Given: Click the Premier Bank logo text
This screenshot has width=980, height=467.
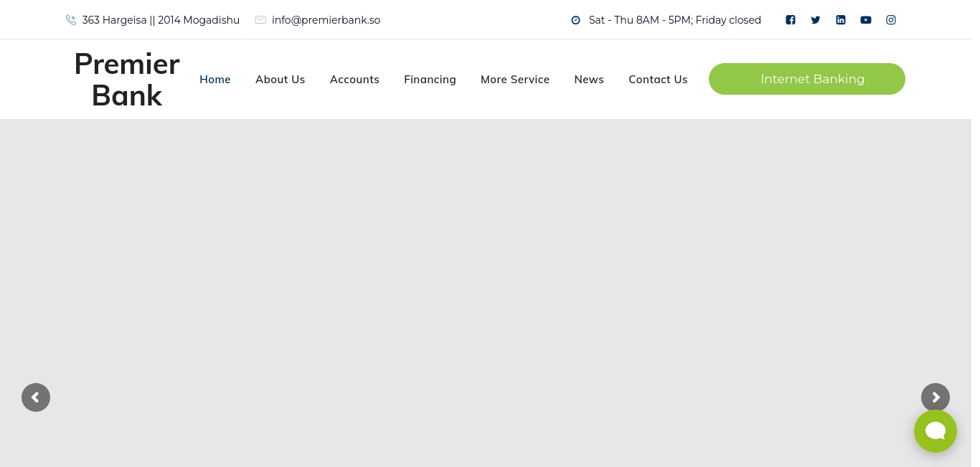Looking at the screenshot, I should (x=127, y=80).
